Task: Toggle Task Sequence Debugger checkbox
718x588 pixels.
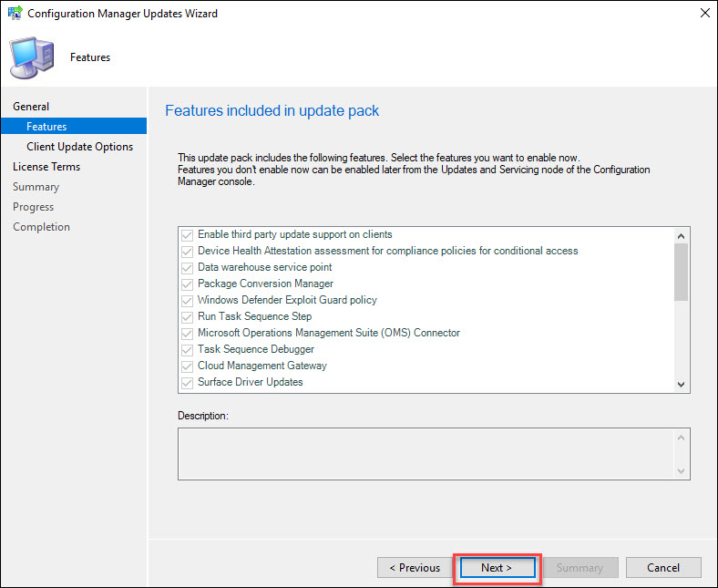Action: (187, 350)
